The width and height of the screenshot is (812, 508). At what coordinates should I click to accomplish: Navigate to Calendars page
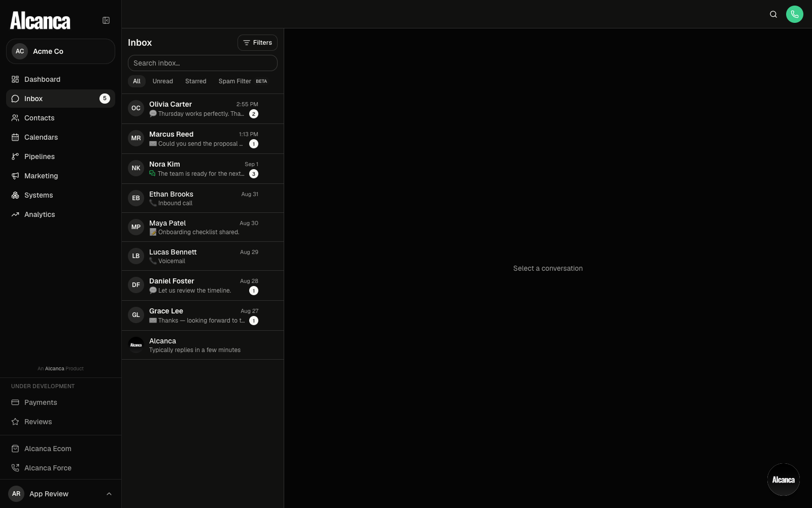[x=60, y=137]
